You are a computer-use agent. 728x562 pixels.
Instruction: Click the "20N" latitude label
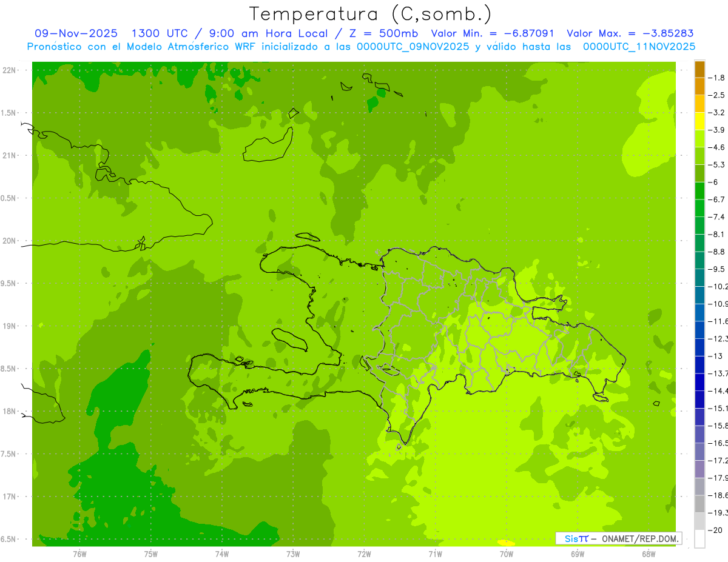[9, 241]
